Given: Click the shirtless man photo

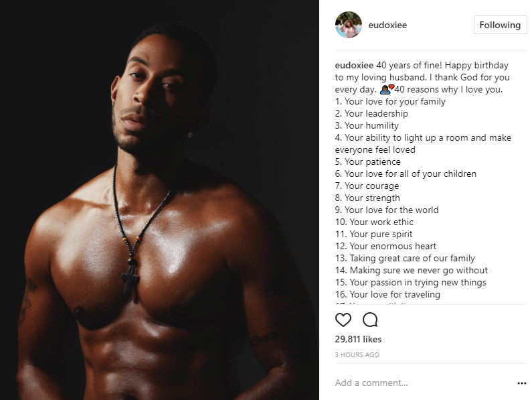Looking at the screenshot, I should (159, 200).
